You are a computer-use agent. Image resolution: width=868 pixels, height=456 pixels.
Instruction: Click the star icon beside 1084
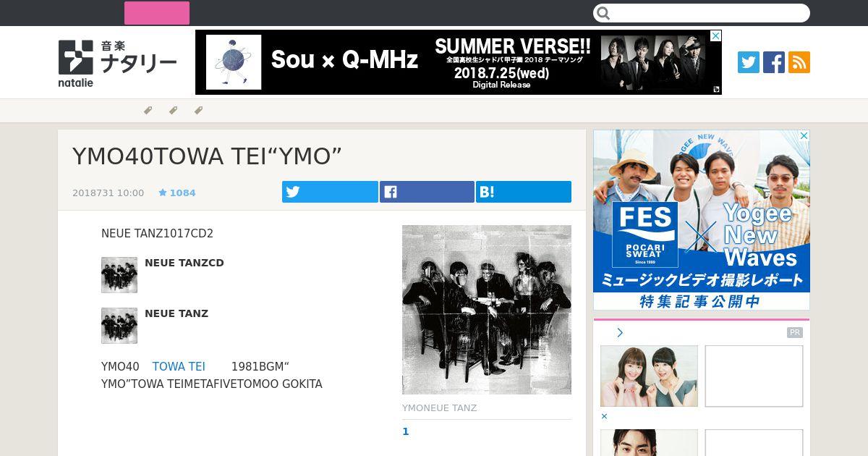tap(163, 193)
